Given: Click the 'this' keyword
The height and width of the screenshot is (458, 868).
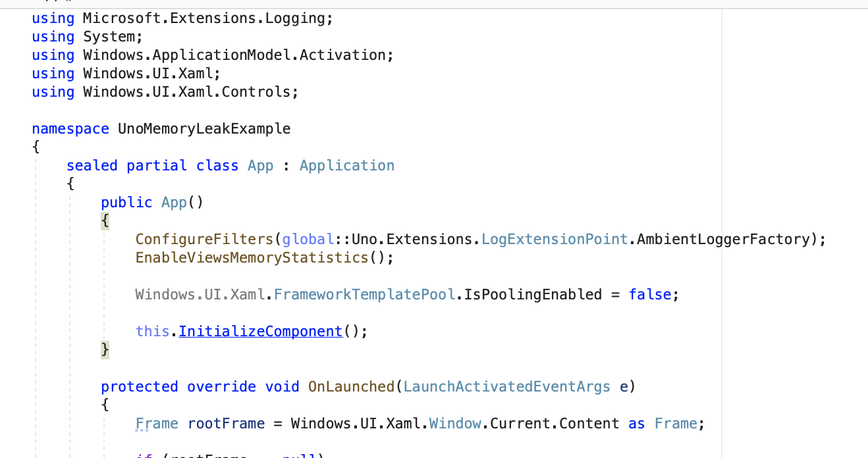Looking at the screenshot, I should pyautogui.click(x=152, y=331).
